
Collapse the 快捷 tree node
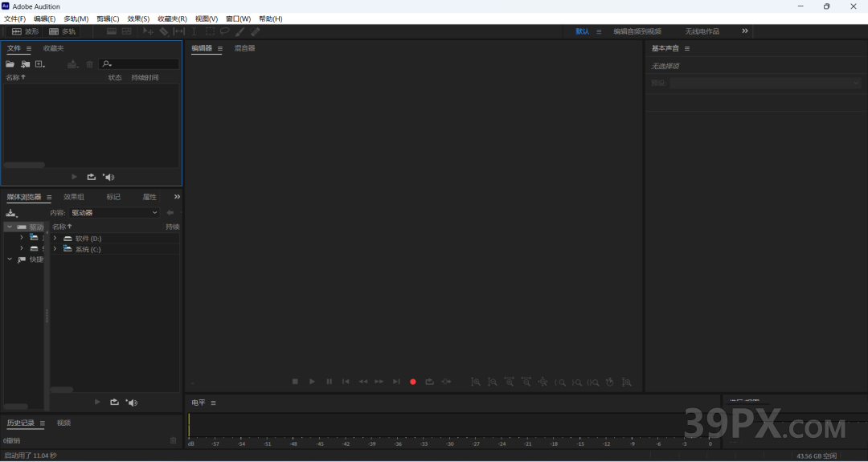tap(10, 259)
